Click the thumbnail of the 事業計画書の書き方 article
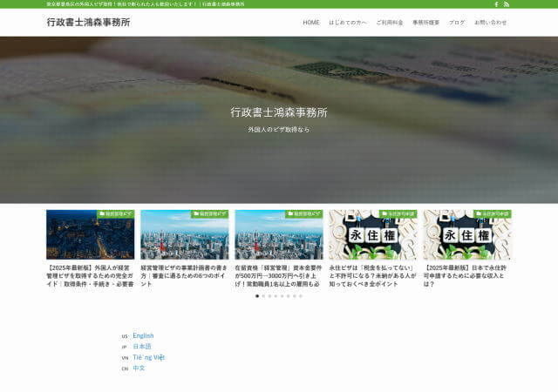Screen dimensions: 558x392 click(x=184, y=234)
